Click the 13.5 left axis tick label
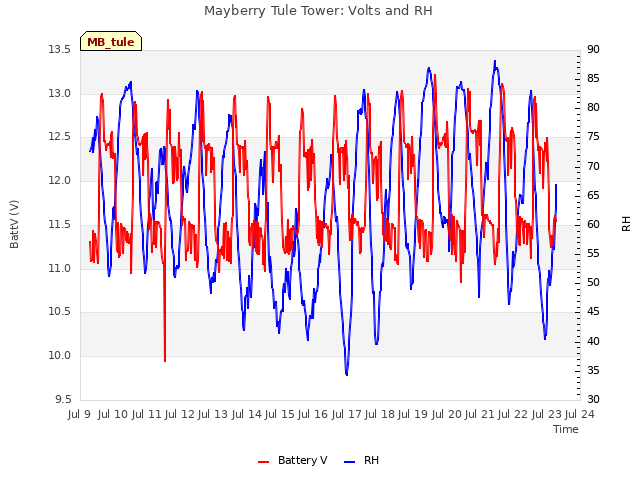This screenshot has height=480, width=640. point(60,50)
